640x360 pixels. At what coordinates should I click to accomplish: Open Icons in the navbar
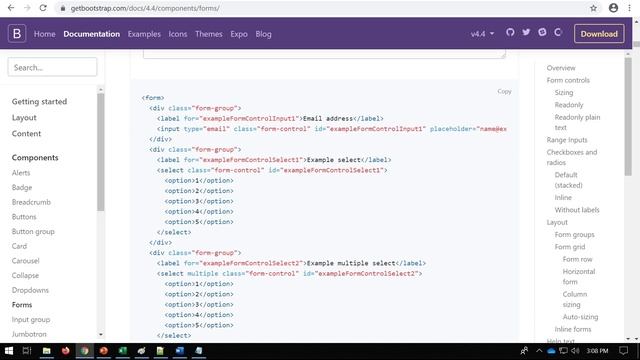coord(178,34)
